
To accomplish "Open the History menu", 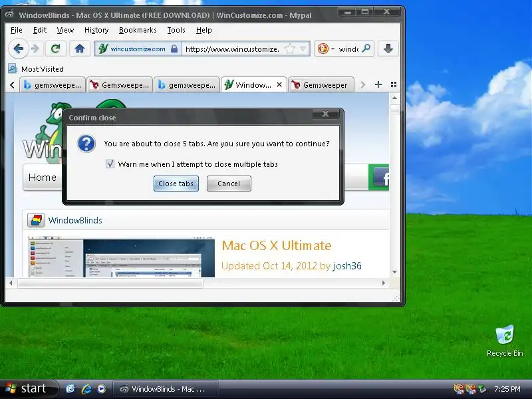I will tap(96, 30).
